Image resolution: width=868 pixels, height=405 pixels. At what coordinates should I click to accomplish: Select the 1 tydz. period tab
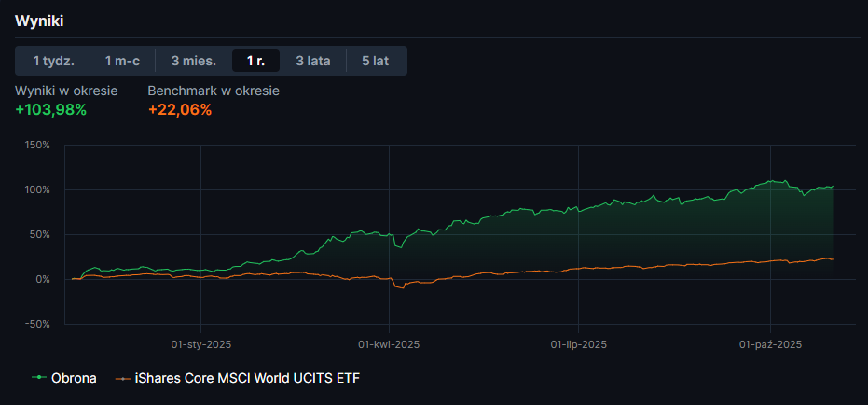click(54, 61)
